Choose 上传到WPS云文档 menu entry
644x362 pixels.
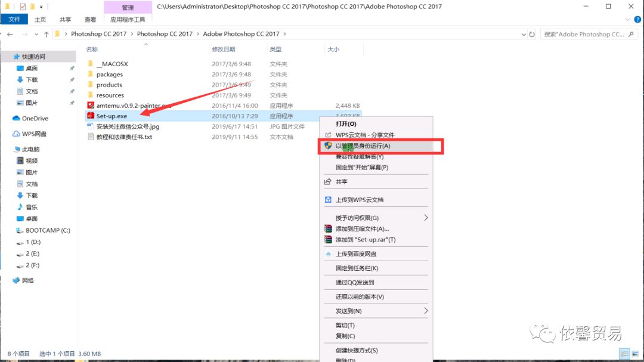tap(360, 200)
